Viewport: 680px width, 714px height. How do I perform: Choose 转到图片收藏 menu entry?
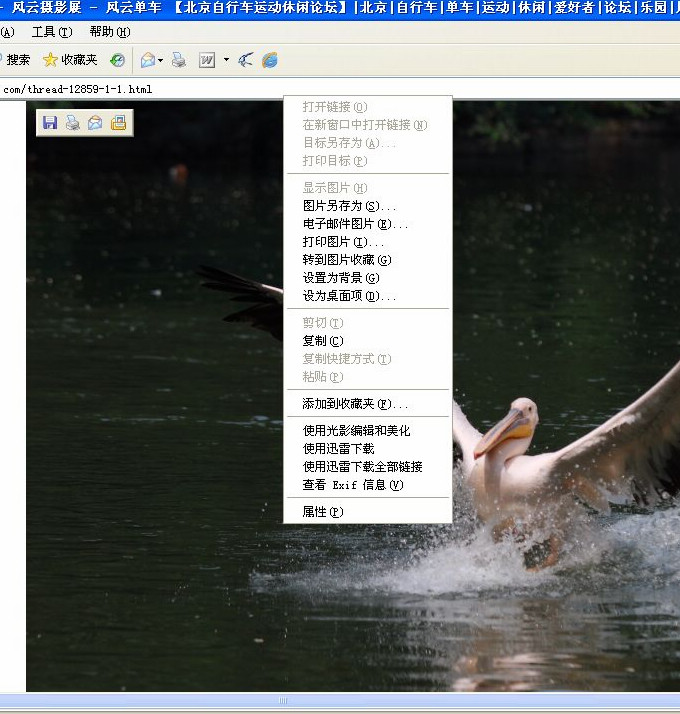coord(368,260)
